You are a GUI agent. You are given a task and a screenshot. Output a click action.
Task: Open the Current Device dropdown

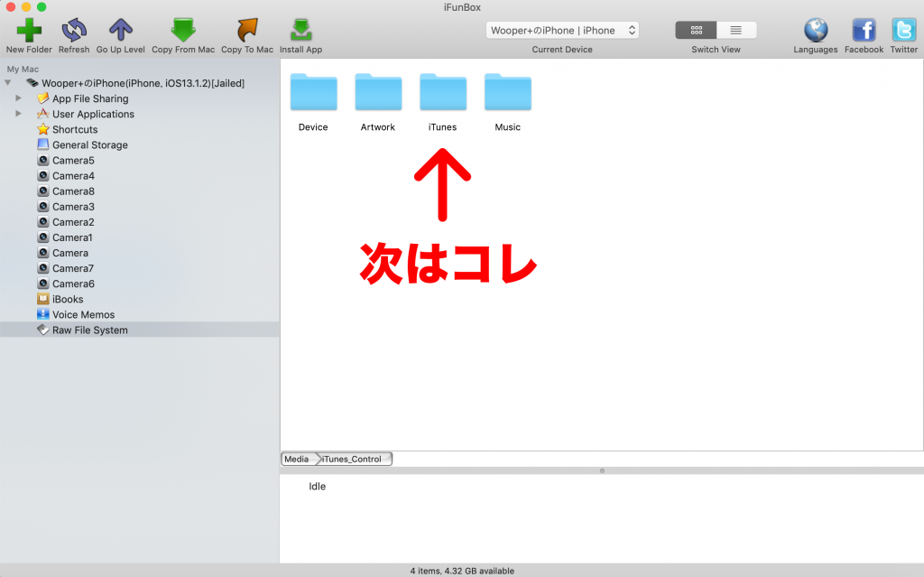coord(562,30)
